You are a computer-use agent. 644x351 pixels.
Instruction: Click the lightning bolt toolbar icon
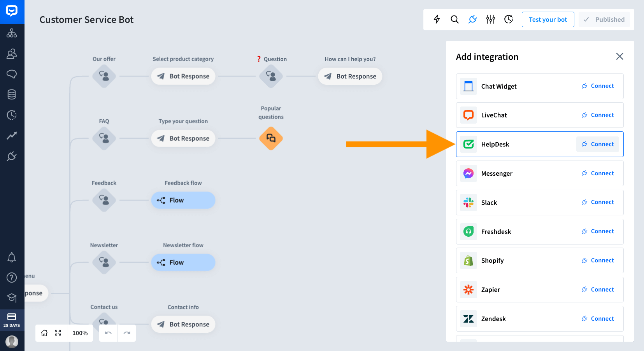tap(437, 19)
